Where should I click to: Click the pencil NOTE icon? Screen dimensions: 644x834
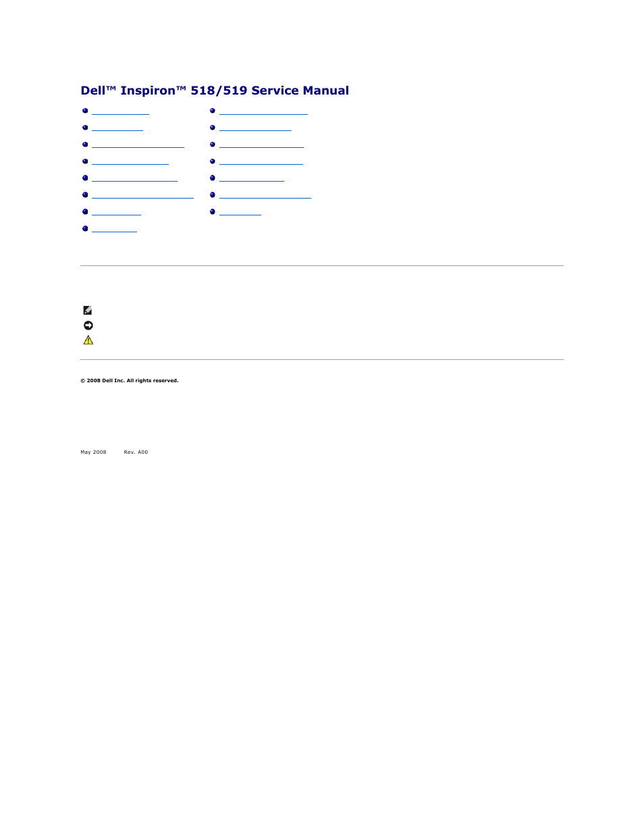(x=88, y=311)
